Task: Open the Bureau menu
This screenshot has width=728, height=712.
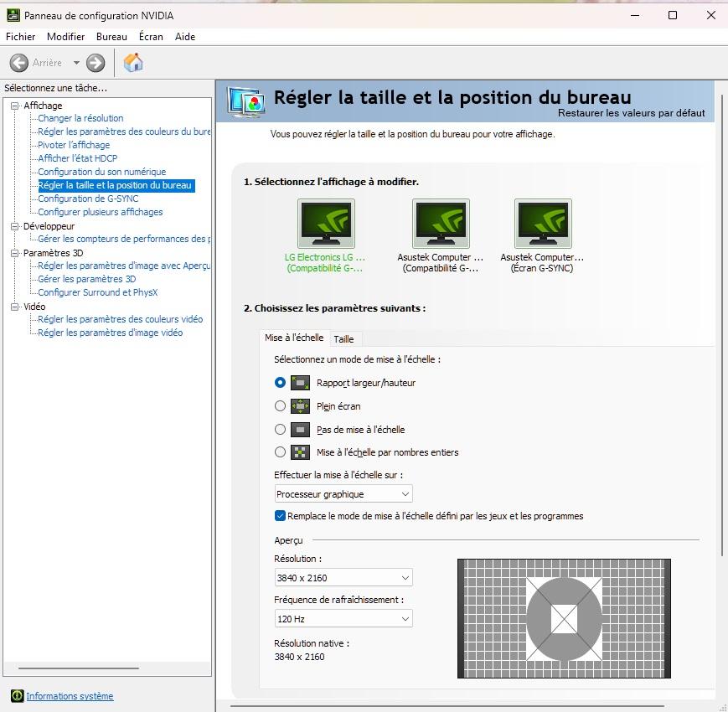Action: pos(111,37)
